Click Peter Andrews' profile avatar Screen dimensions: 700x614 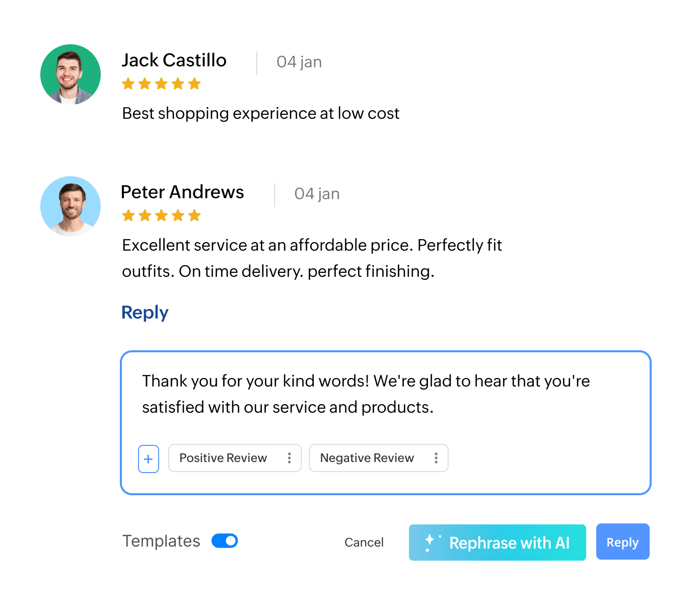click(x=71, y=206)
